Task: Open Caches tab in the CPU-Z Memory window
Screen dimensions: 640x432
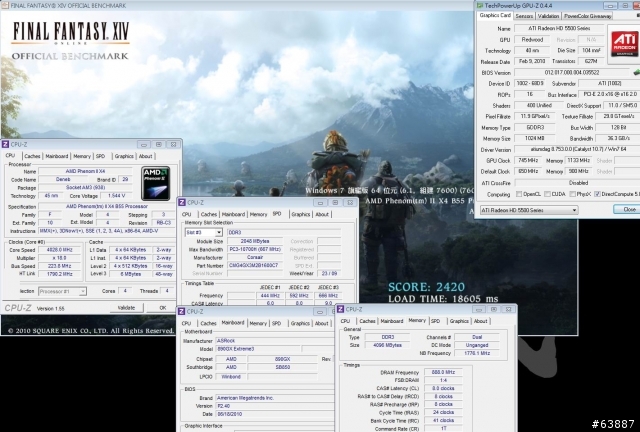Action: (x=367, y=321)
